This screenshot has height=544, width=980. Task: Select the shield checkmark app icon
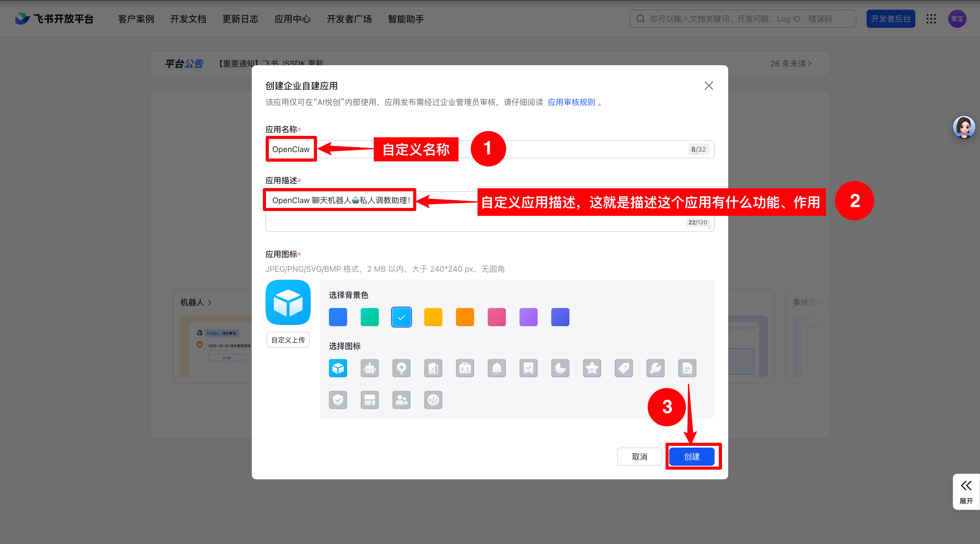point(338,400)
